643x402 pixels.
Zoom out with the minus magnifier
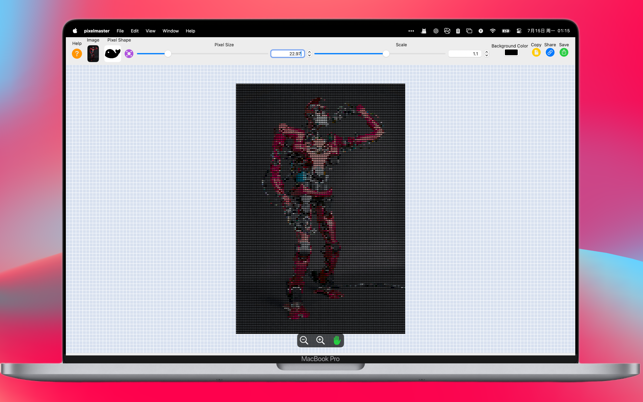pyautogui.click(x=304, y=340)
